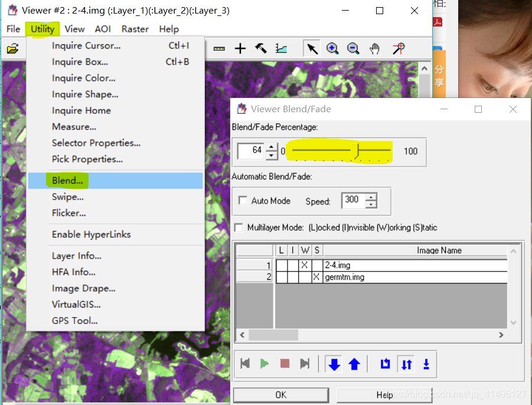Select Inquire Box... menu entry
The height and width of the screenshot is (405, 532).
115,62
